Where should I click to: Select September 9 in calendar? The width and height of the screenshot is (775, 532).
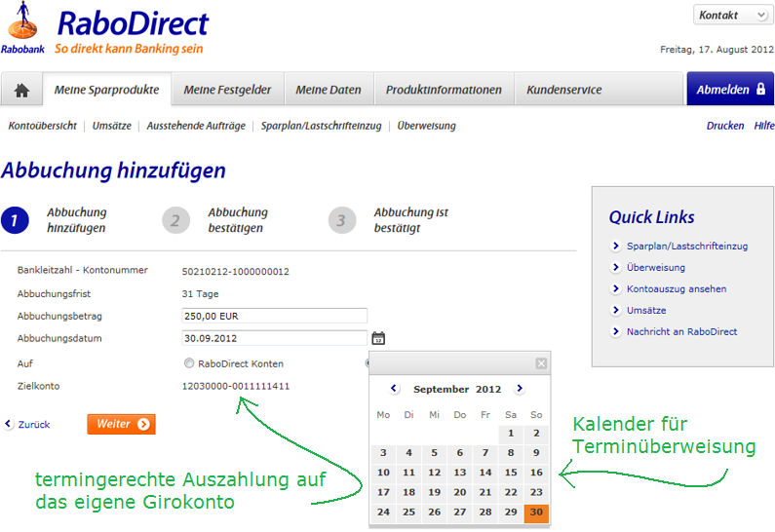coord(536,453)
